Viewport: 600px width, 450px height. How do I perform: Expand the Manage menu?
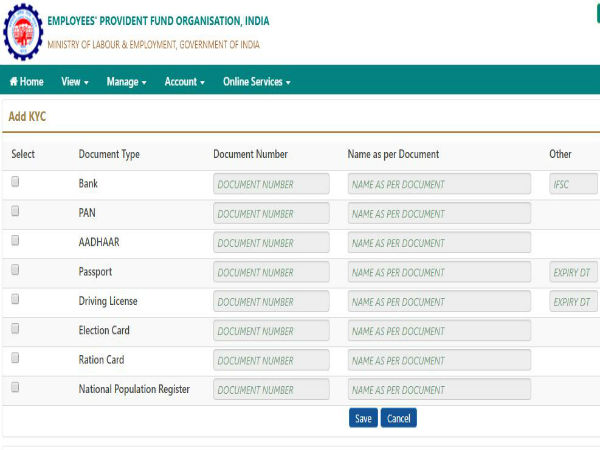pos(127,82)
